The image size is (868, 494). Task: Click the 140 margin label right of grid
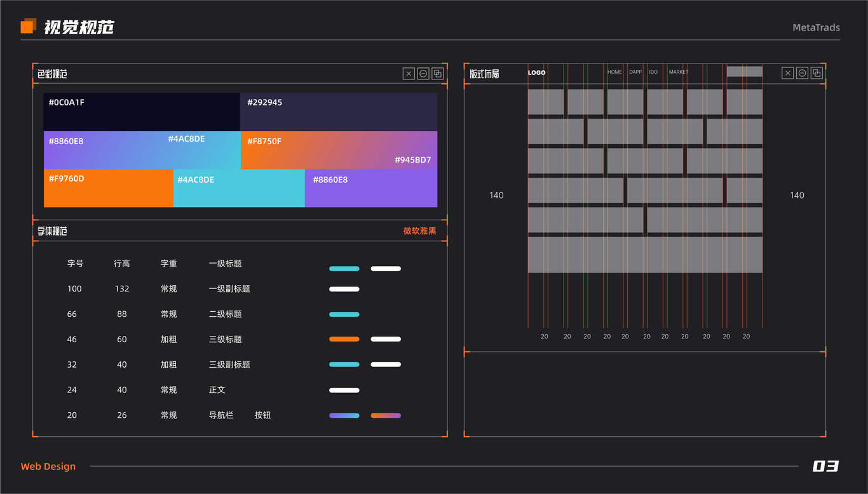pos(797,196)
